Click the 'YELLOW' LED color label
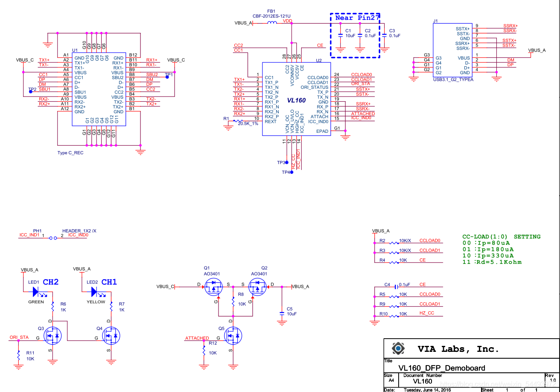The width and height of the screenshot is (560, 392). tap(96, 302)
